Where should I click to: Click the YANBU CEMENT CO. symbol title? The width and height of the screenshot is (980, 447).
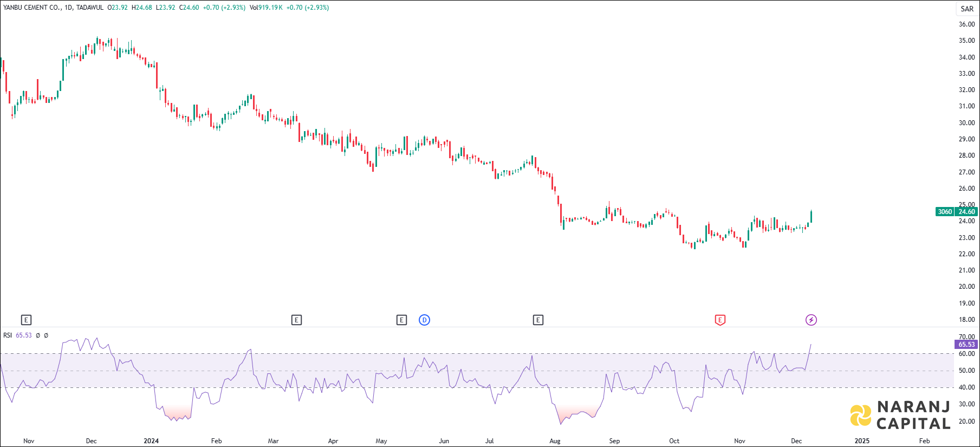33,8
